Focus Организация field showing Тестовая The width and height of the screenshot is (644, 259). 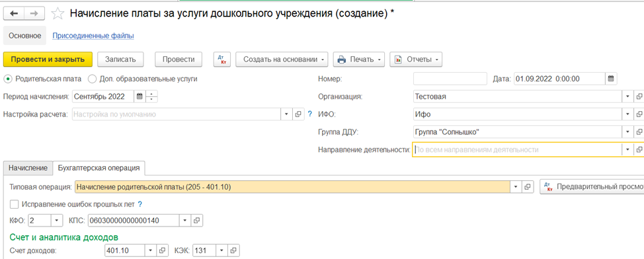click(x=518, y=97)
